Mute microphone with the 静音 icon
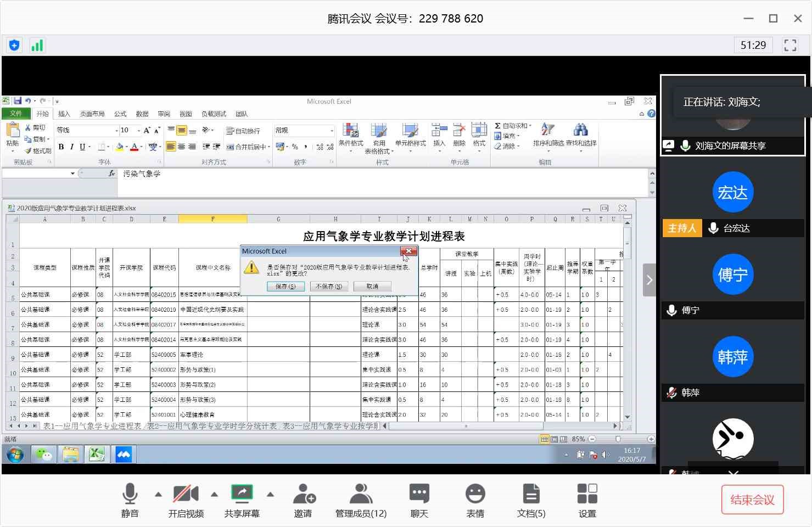812x527 pixels. click(x=130, y=494)
